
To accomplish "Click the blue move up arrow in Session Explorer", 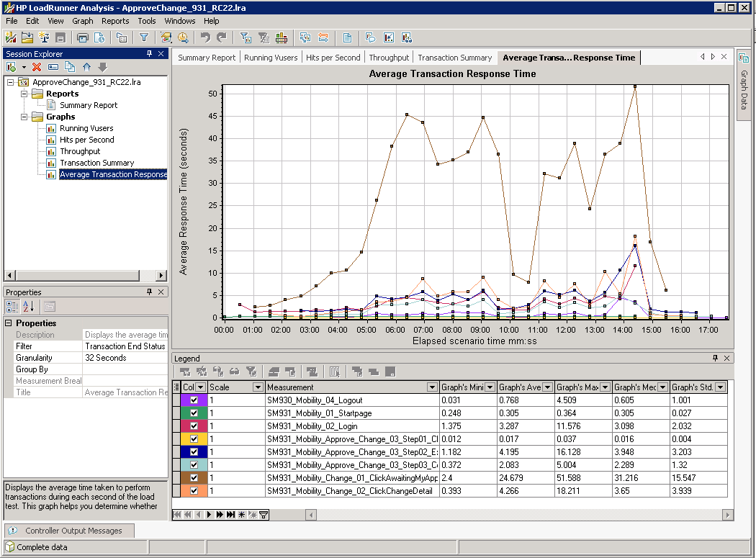I will (87, 67).
